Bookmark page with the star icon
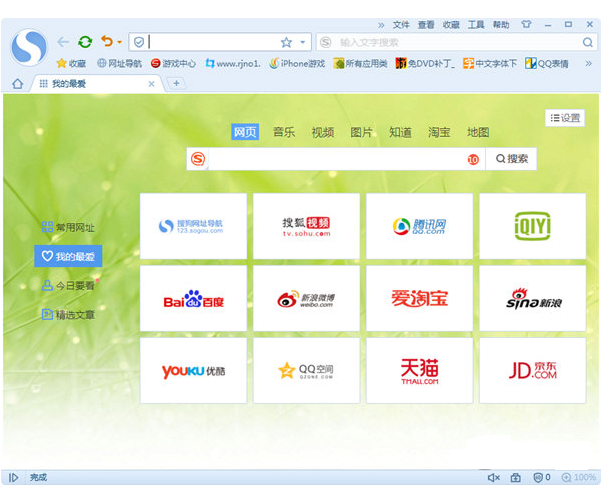603x501 pixels. coord(287,42)
